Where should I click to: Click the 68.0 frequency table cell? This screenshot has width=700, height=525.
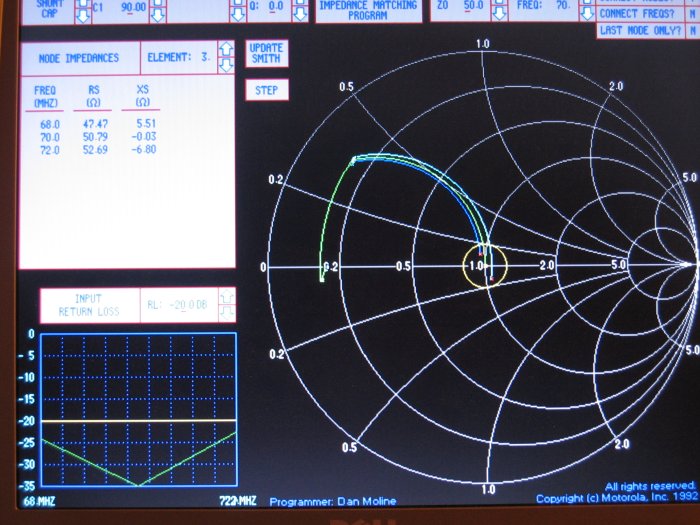click(x=50, y=125)
